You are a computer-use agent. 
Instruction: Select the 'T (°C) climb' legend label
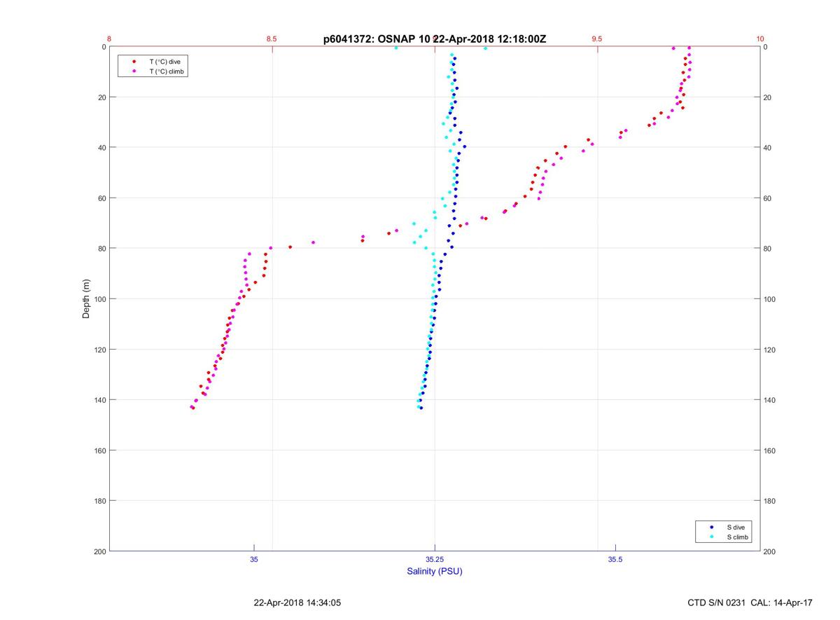(167, 71)
